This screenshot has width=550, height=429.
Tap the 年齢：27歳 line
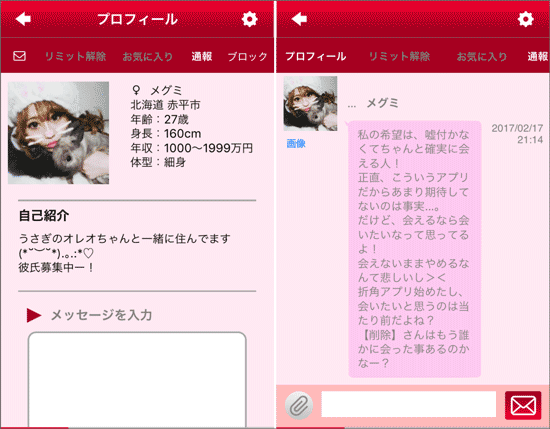pos(160,119)
